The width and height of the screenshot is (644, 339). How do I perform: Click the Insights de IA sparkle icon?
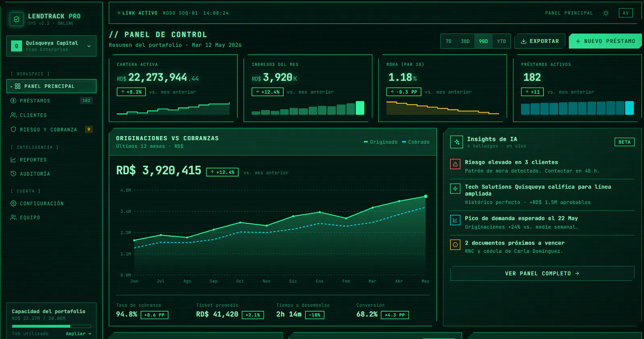pyautogui.click(x=456, y=142)
